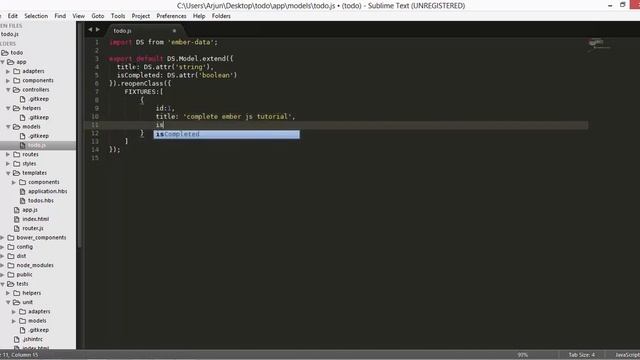
Task: Change Tab Size: 4 in status bar
Action: (582, 355)
